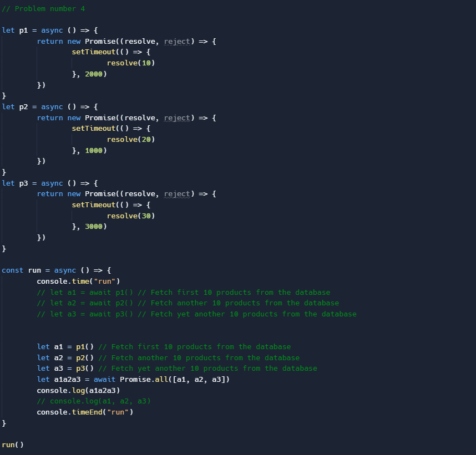Click the active "let a2 = p2()" statement

65,358
